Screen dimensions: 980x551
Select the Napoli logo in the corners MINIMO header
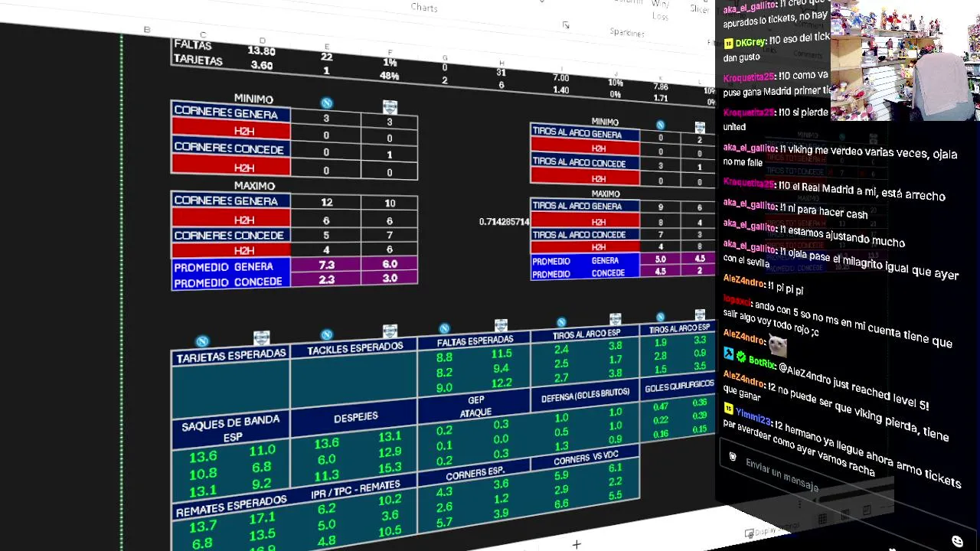click(327, 103)
